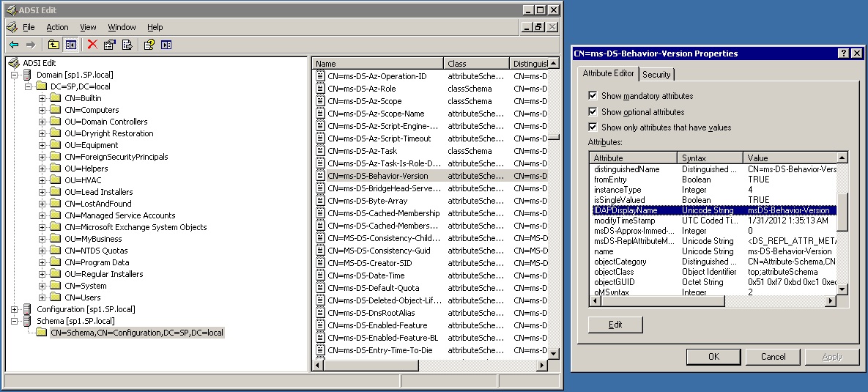Click the Edit button in Properties dialog
Image resolution: width=868 pixels, height=392 pixels.
(x=615, y=325)
